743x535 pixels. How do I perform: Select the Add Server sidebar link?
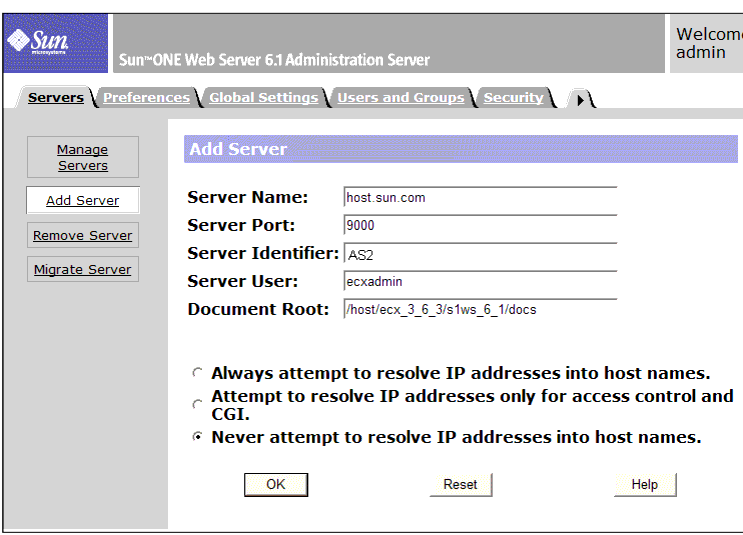pyautogui.click(x=83, y=200)
